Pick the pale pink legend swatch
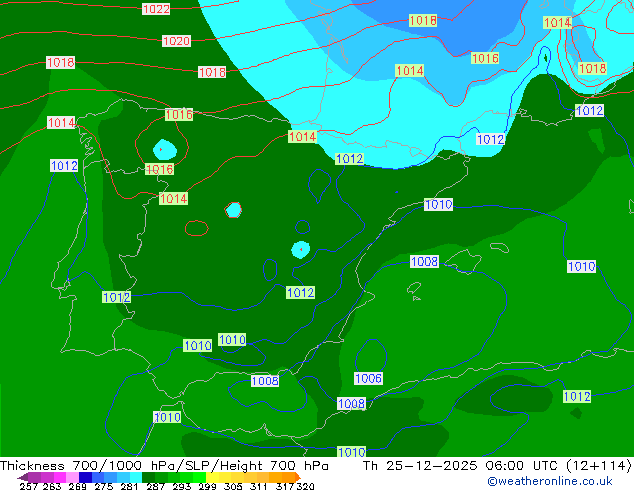The image size is (634, 490). pos(72,477)
